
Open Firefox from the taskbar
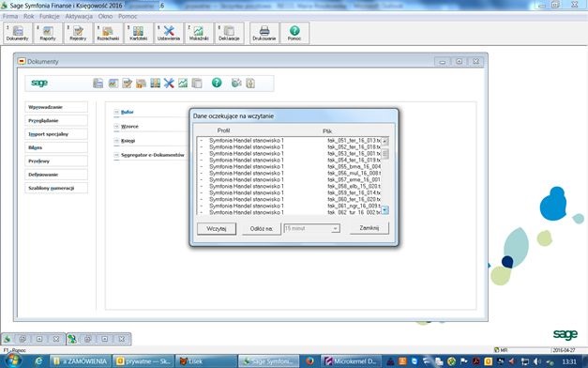309,361
